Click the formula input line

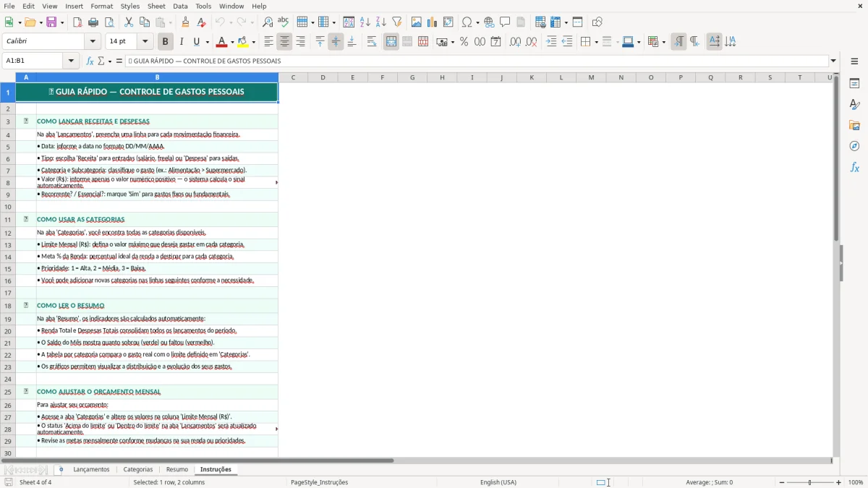(x=477, y=61)
